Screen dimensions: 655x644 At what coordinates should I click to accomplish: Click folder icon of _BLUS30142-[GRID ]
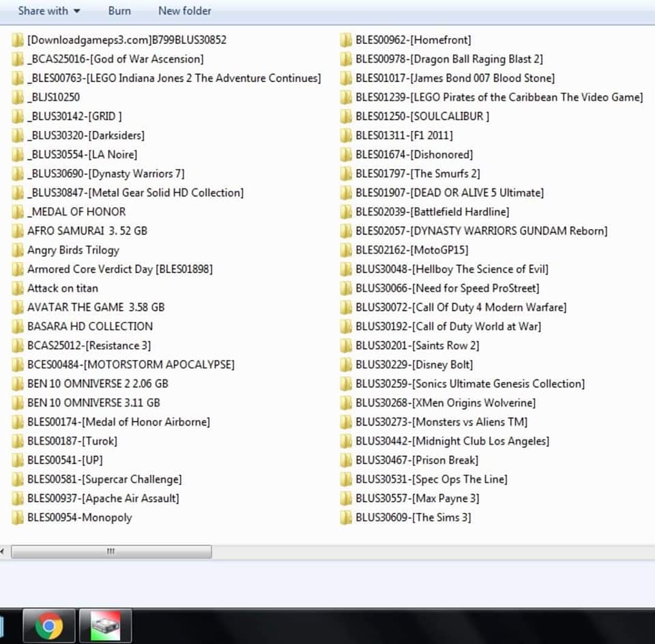(x=17, y=117)
